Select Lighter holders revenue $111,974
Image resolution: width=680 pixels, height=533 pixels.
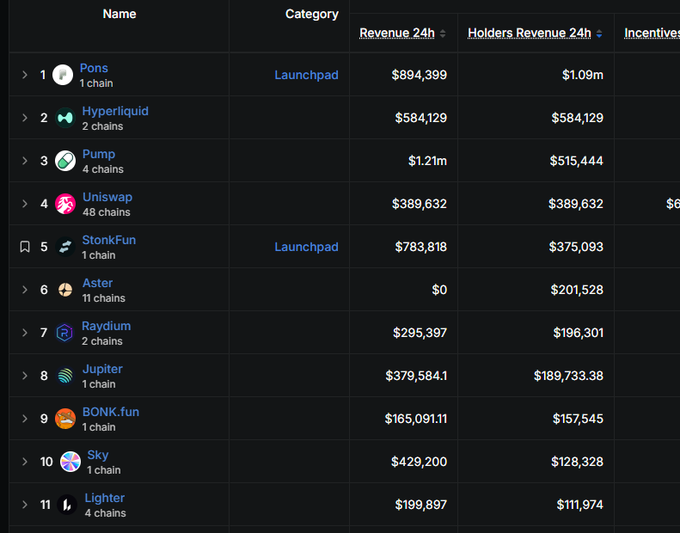pos(580,504)
